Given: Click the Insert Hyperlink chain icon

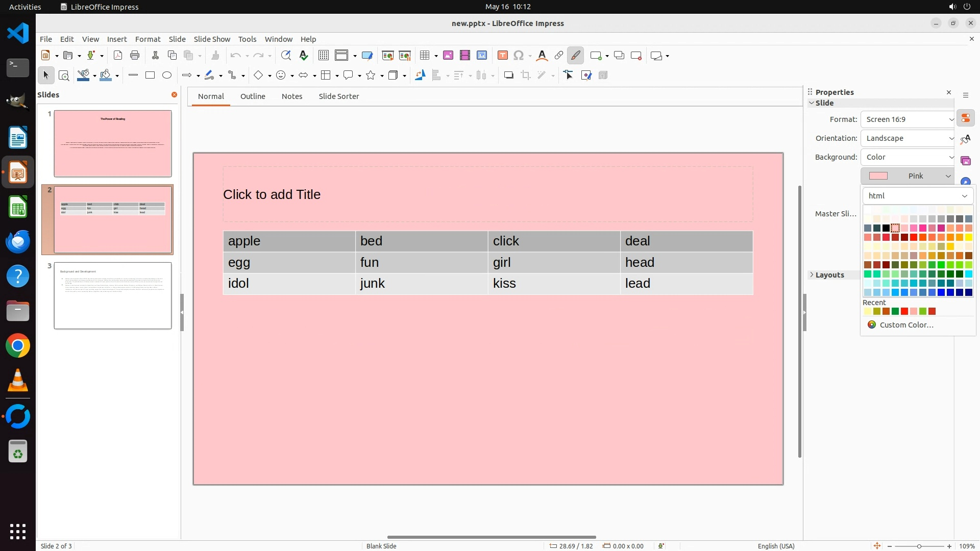Looking at the screenshot, I should click(x=559, y=56).
